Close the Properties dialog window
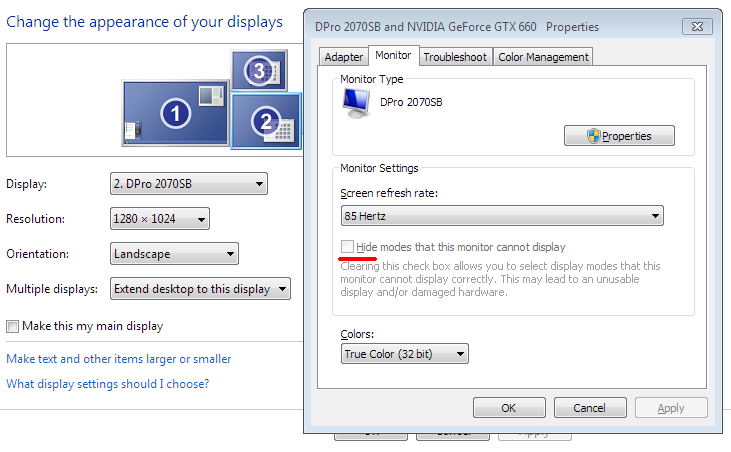The image size is (731, 452). coord(697,27)
